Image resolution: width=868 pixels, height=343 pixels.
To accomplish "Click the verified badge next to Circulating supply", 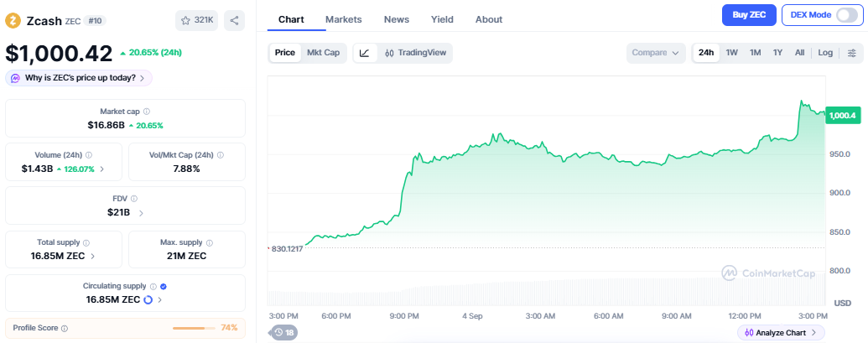I will (164, 286).
